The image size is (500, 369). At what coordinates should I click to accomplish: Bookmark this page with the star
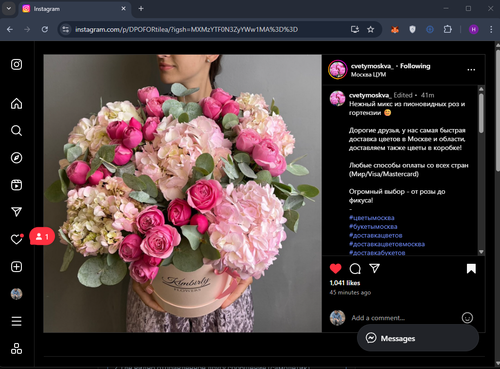pyautogui.click(x=370, y=30)
